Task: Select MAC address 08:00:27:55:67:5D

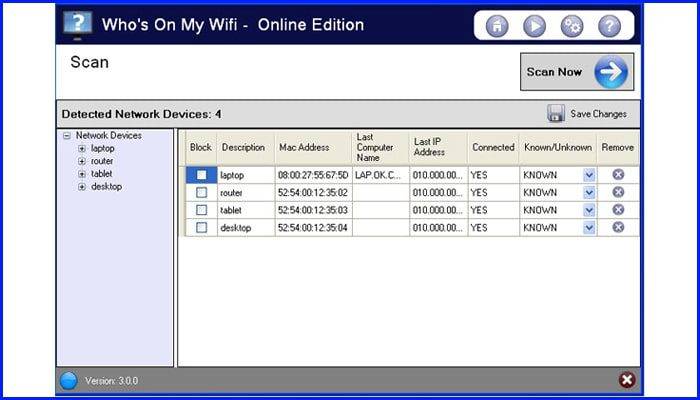Action: coord(313,175)
